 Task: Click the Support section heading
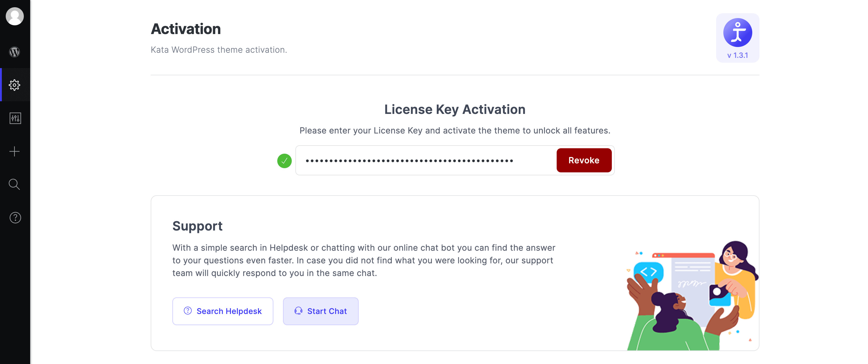point(197,226)
